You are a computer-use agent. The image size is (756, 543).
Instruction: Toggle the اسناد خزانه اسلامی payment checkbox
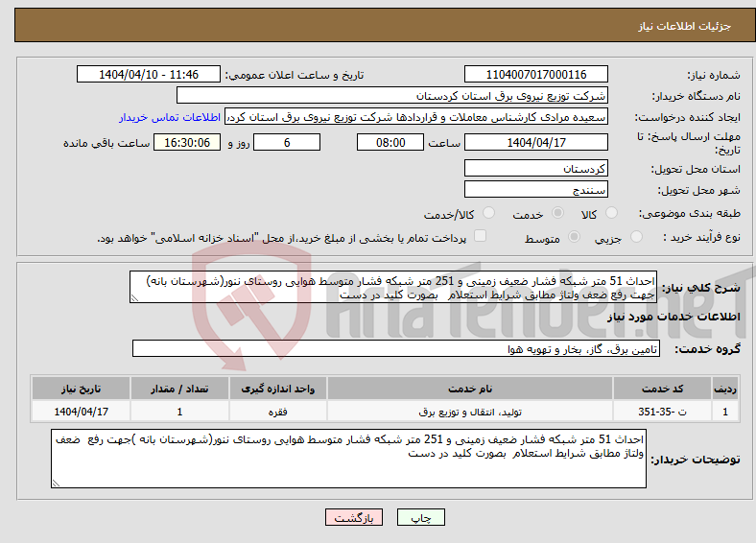[481, 235]
